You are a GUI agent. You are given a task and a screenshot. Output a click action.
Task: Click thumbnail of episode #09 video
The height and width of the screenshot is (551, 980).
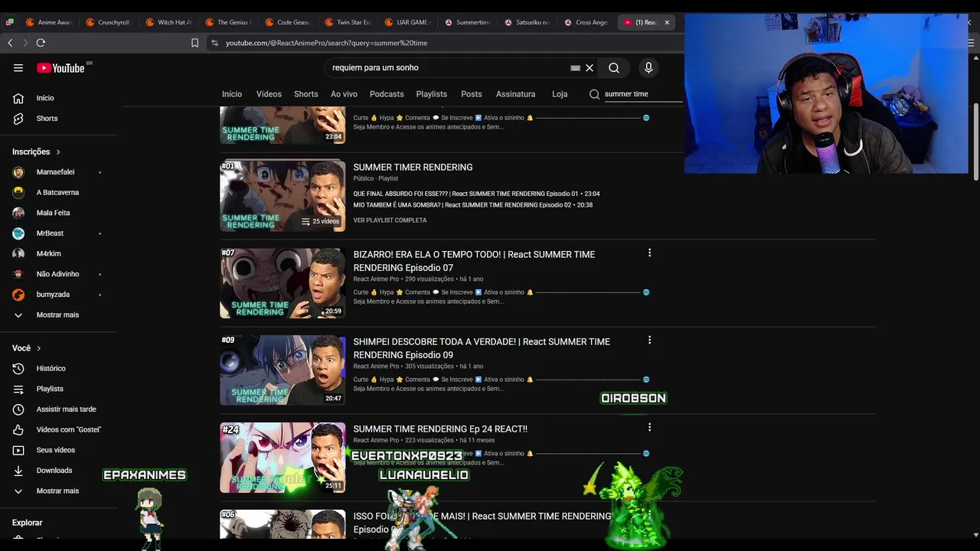pyautogui.click(x=283, y=370)
